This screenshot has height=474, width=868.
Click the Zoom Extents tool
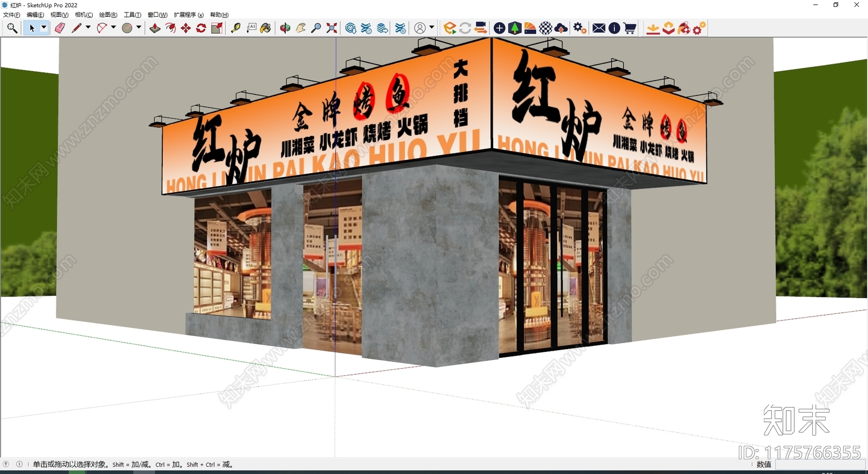point(331,28)
